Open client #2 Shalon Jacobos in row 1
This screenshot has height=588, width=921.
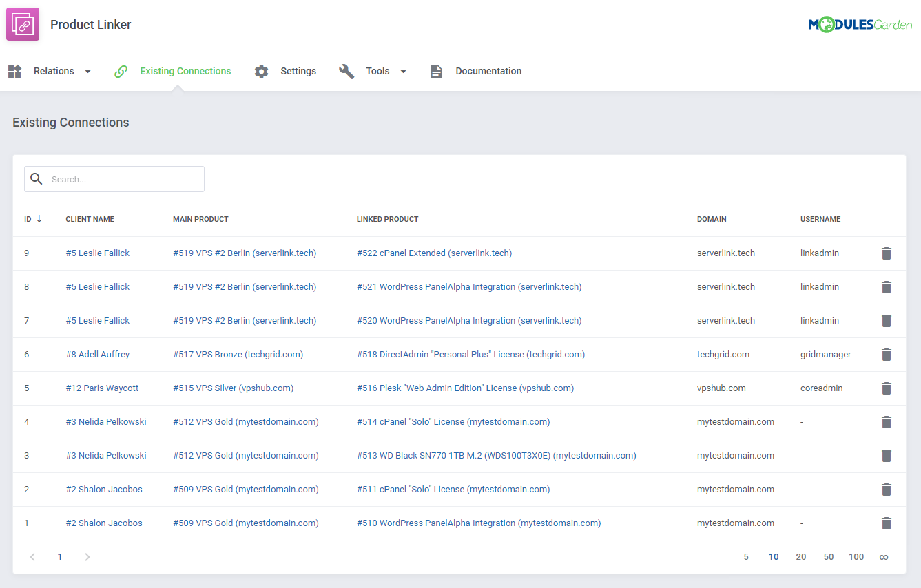pos(104,523)
